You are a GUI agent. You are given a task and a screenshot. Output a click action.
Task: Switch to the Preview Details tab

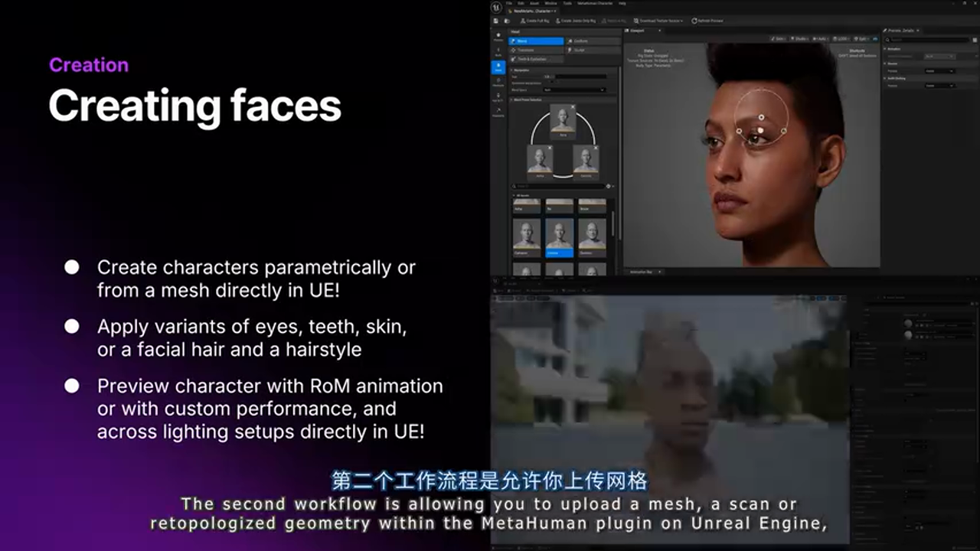(x=902, y=31)
